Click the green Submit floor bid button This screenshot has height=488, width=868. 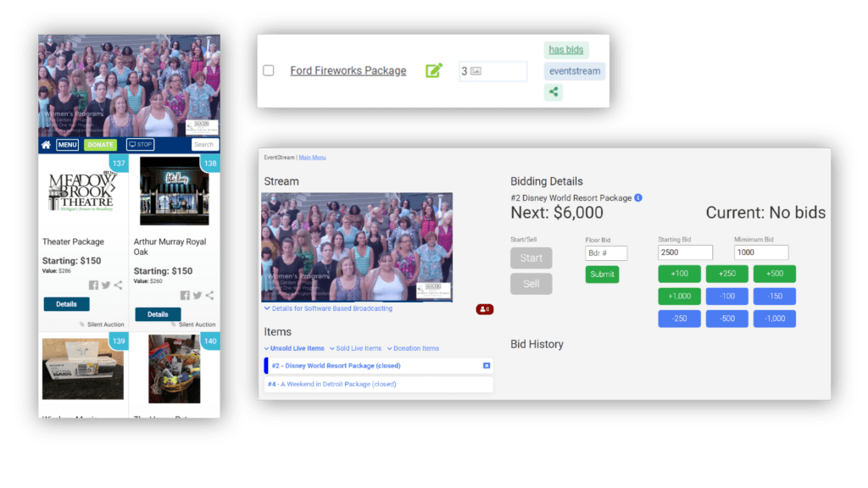(x=602, y=274)
